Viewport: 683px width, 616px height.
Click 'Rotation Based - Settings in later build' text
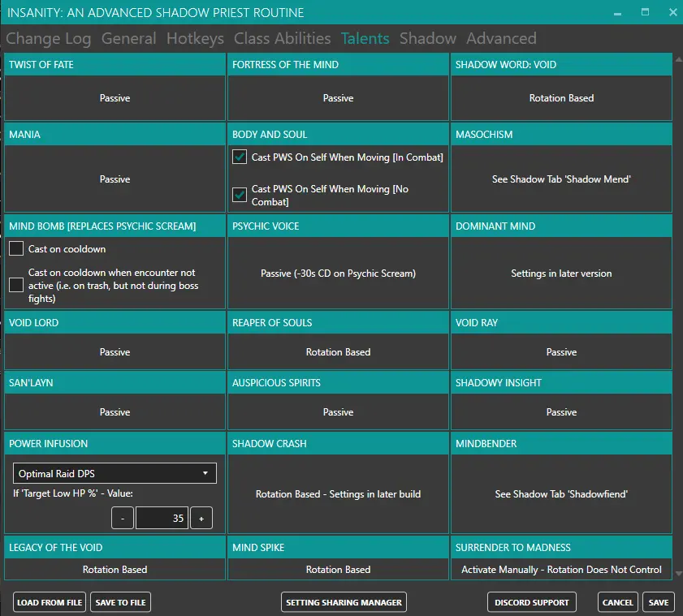point(338,494)
